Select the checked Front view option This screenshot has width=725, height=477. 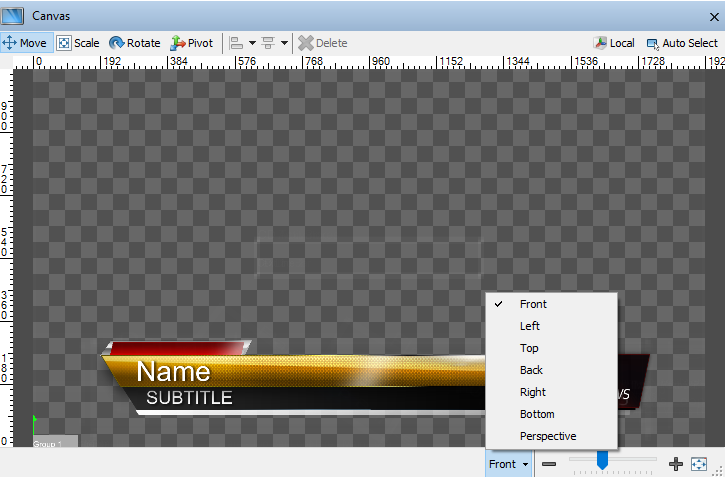click(x=533, y=304)
